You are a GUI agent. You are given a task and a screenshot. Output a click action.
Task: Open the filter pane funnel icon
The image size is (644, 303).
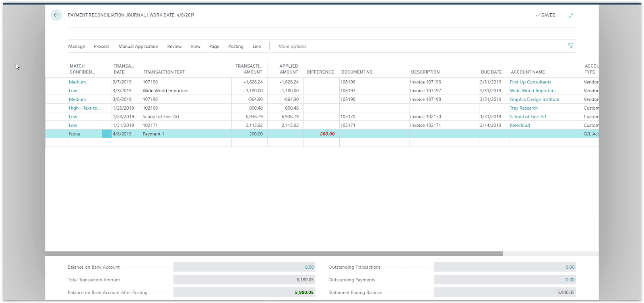(571, 46)
